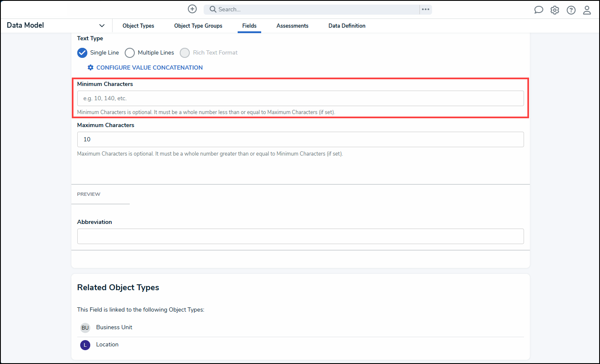The image size is (600, 364).
Task: Go to the Assessments tab
Action: [x=292, y=26]
